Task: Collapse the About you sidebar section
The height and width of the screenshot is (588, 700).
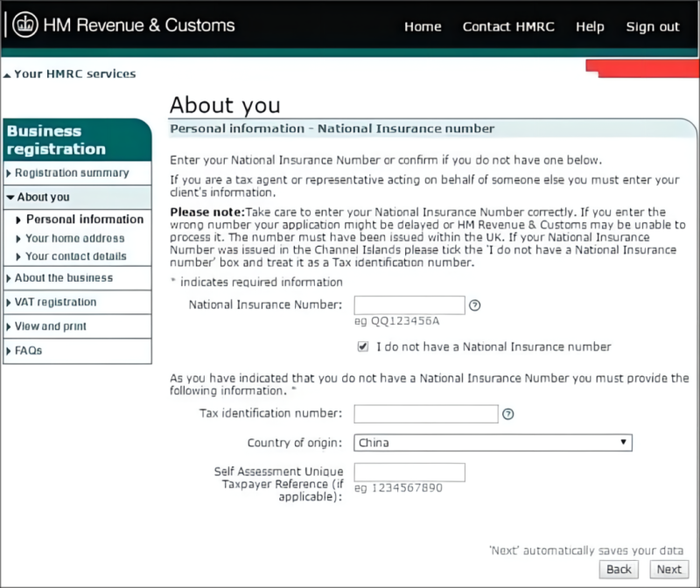Action: tap(77, 197)
